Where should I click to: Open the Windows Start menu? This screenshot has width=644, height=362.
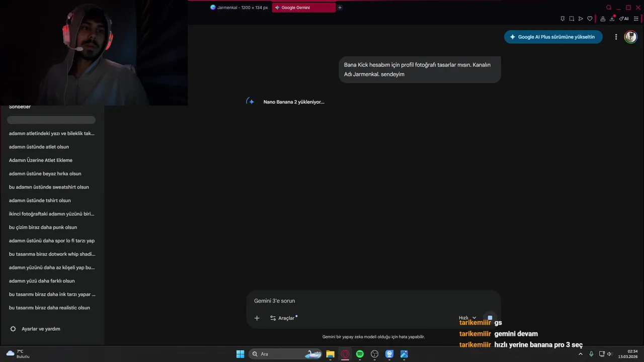[240, 354]
